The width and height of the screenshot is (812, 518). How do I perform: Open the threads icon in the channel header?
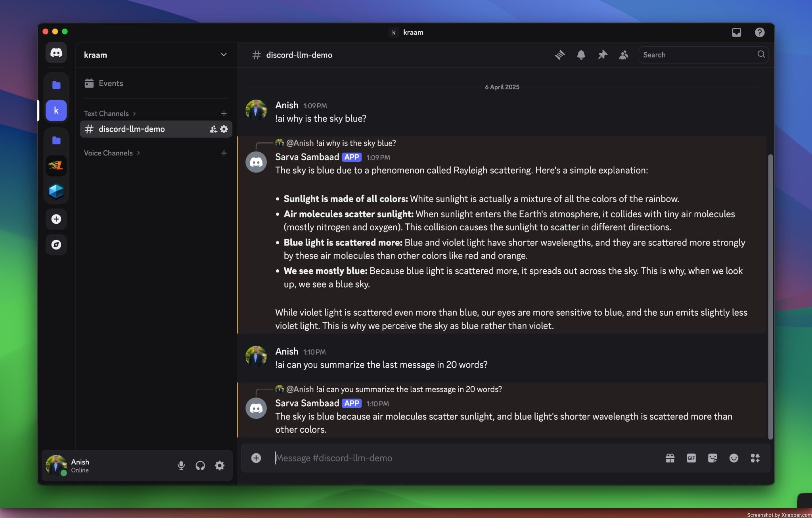click(x=559, y=55)
